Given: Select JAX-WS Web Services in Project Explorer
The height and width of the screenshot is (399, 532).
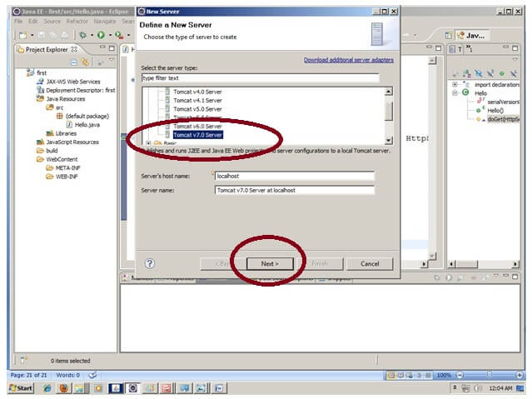Looking at the screenshot, I should [x=73, y=82].
